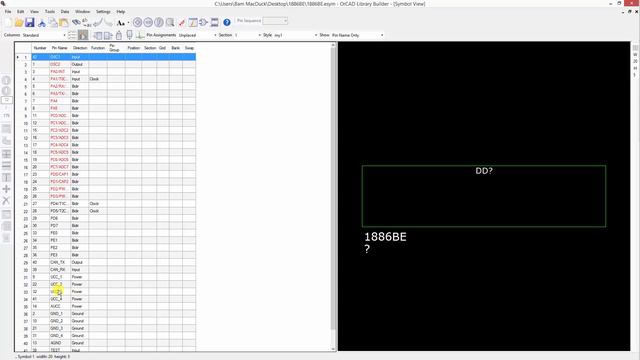Click the green symbol outline rectangle
Image resolution: width=640 pixels, height=360 pixels.
(x=484, y=196)
